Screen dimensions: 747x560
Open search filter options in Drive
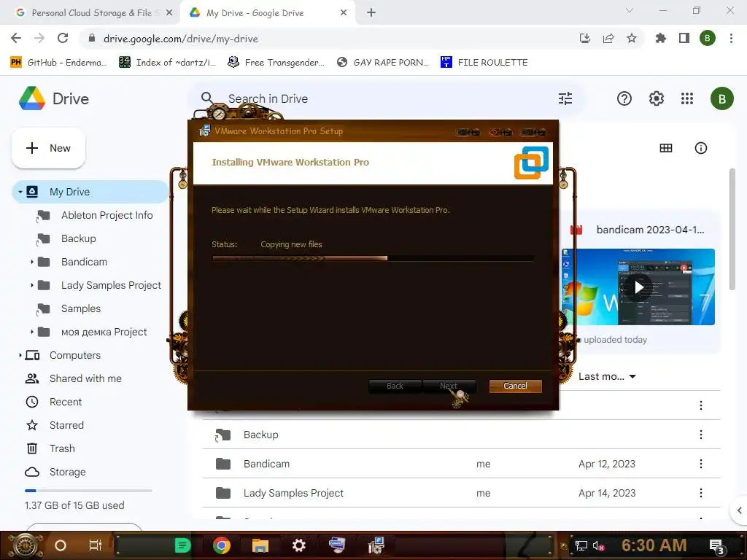565,98
